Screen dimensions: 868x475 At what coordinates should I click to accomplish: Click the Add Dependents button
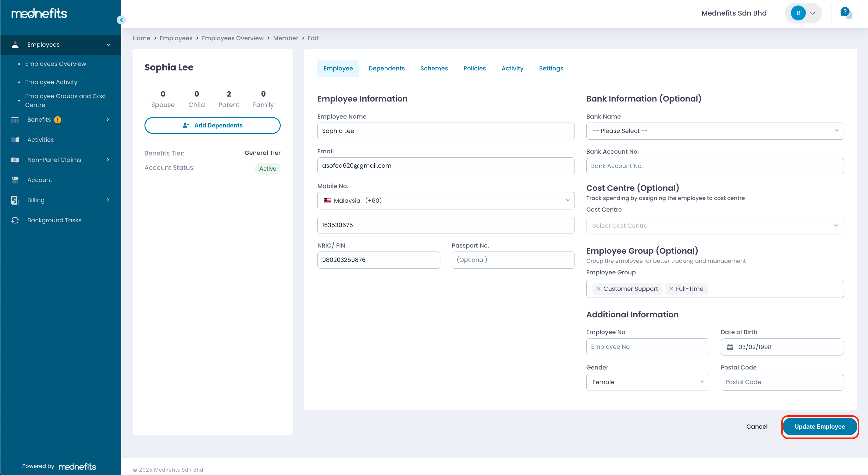coord(212,125)
